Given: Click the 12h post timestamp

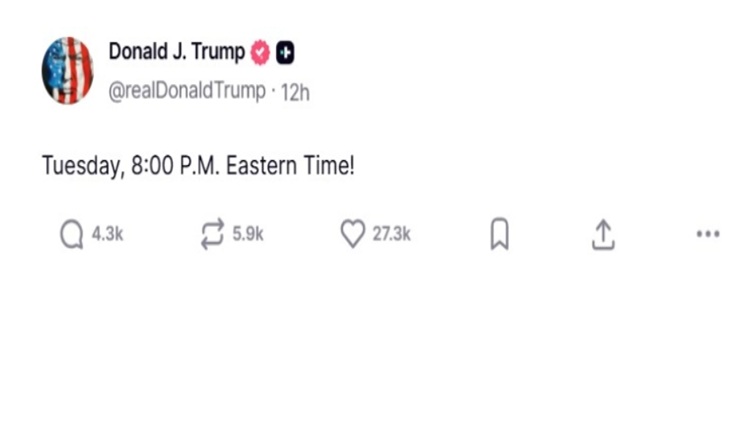Looking at the screenshot, I should [x=296, y=91].
